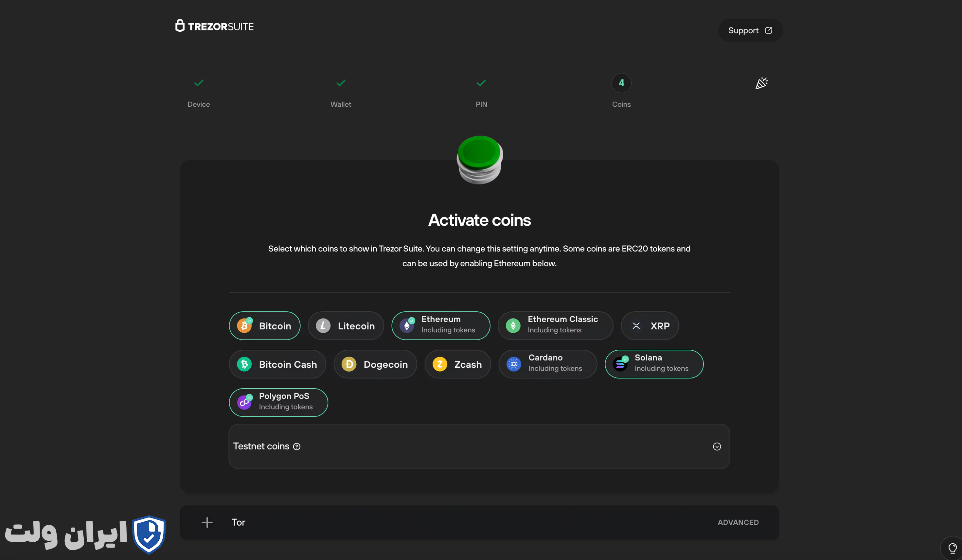Screen dimensions: 962x560
Task: Enable Cardano including tokens
Action: coord(548,364)
